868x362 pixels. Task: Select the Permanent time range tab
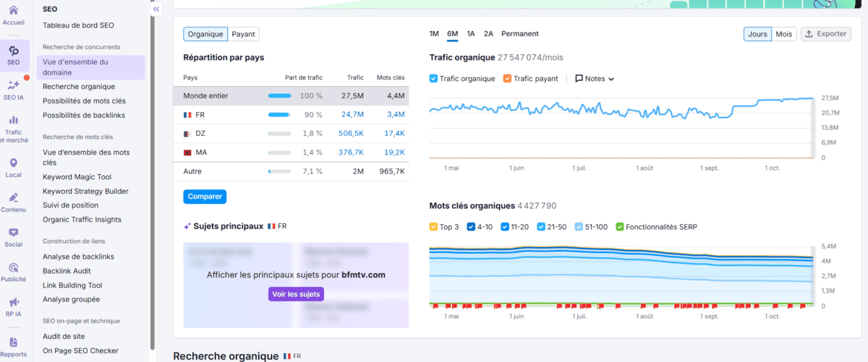[x=520, y=34]
